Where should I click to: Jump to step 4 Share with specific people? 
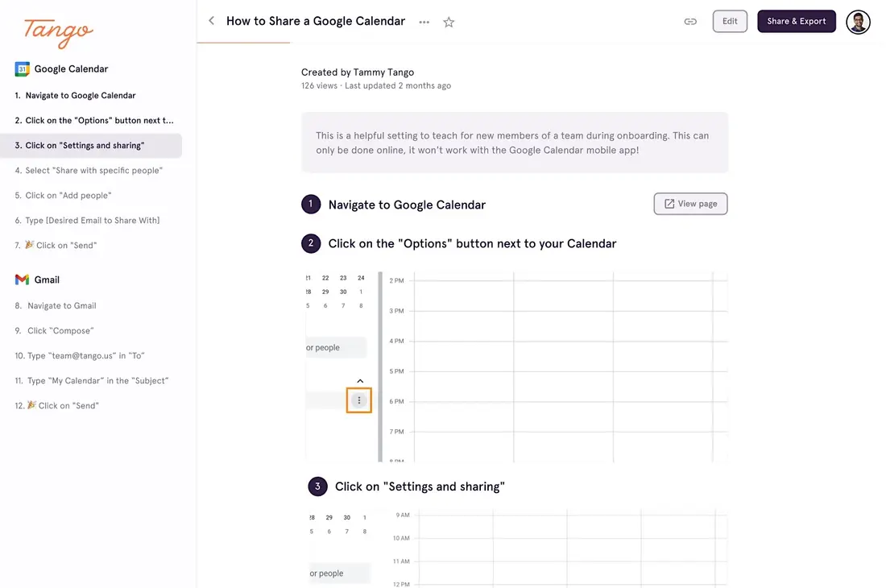point(89,170)
